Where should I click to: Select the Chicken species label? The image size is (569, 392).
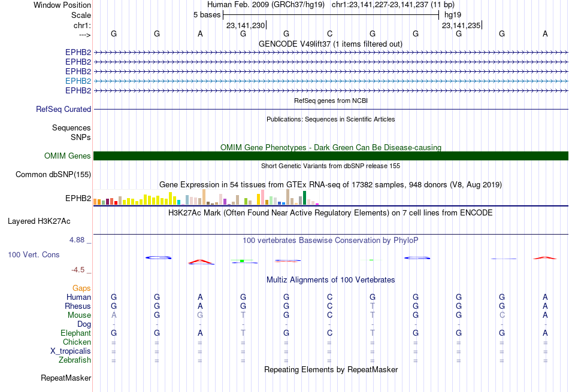click(77, 342)
